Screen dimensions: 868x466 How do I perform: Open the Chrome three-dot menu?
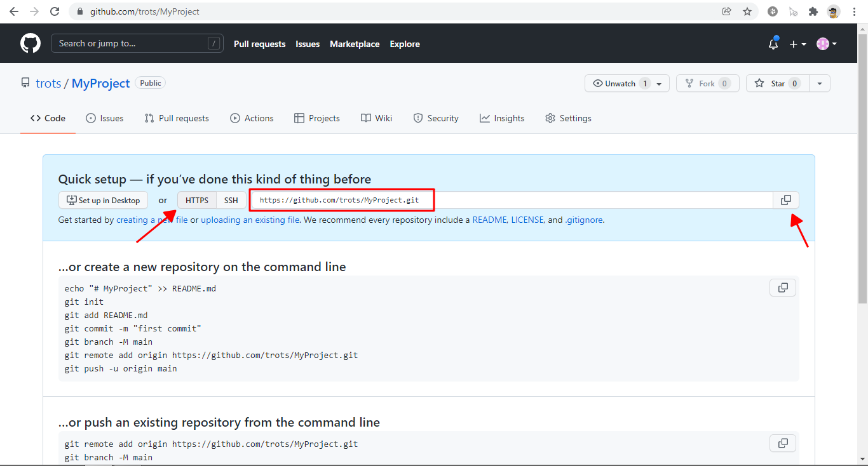[x=853, y=11]
